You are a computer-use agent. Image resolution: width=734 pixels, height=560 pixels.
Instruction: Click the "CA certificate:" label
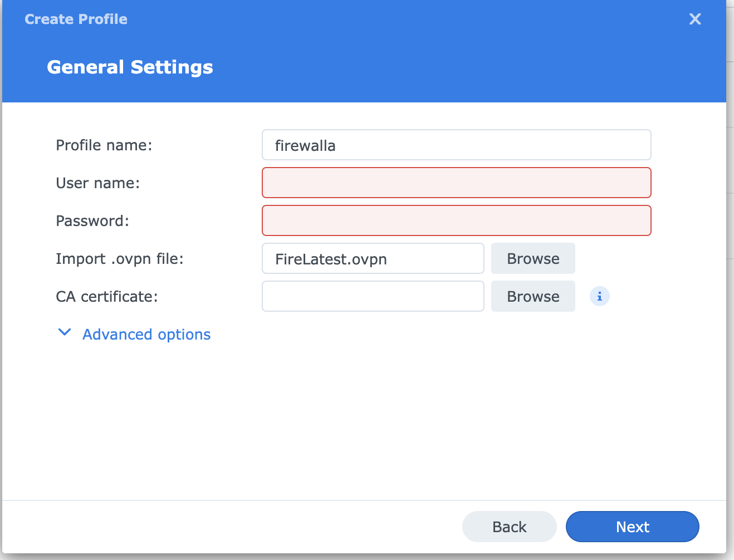(107, 297)
